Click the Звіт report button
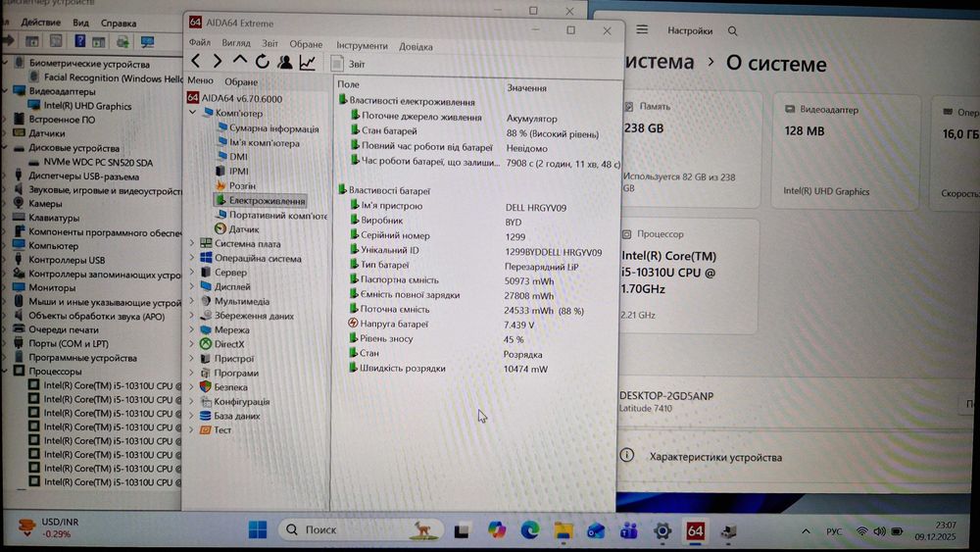 348,64
